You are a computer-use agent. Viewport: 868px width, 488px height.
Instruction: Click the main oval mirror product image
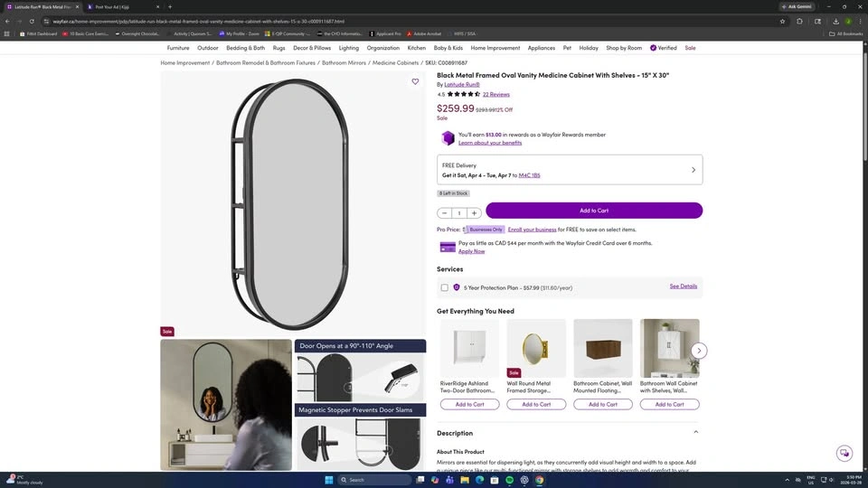tap(293, 203)
